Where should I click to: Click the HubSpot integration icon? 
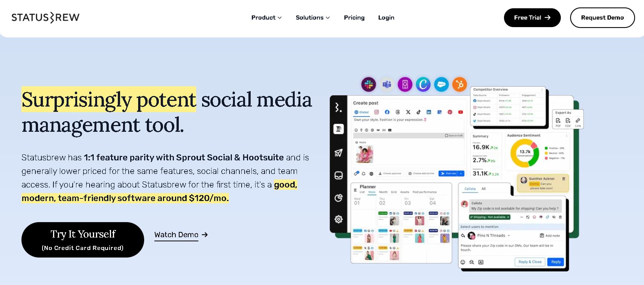tap(460, 84)
